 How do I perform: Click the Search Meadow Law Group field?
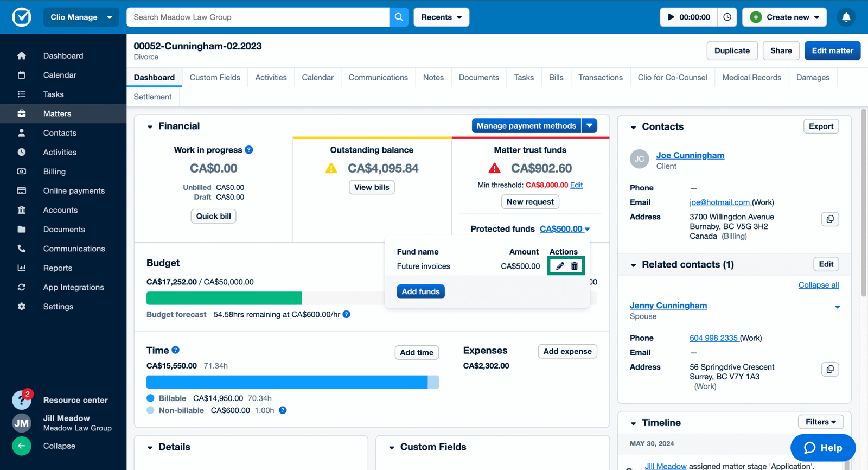(258, 17)
